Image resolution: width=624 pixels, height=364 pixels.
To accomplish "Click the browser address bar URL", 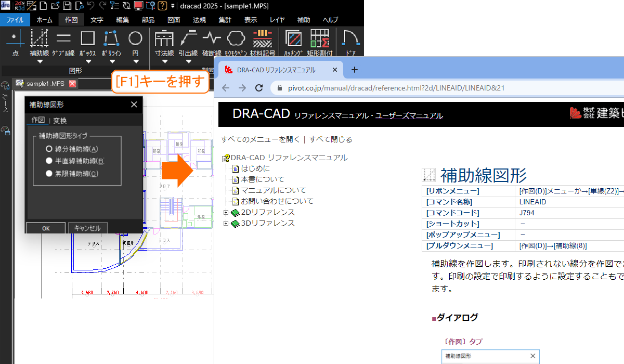I will [396, 88].
